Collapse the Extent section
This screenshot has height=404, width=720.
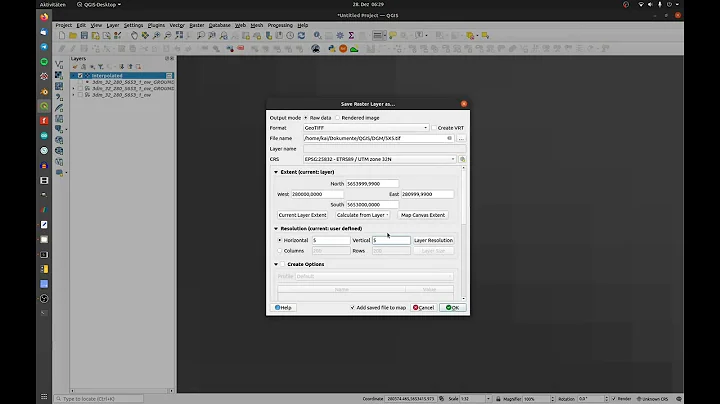[276, 172]
